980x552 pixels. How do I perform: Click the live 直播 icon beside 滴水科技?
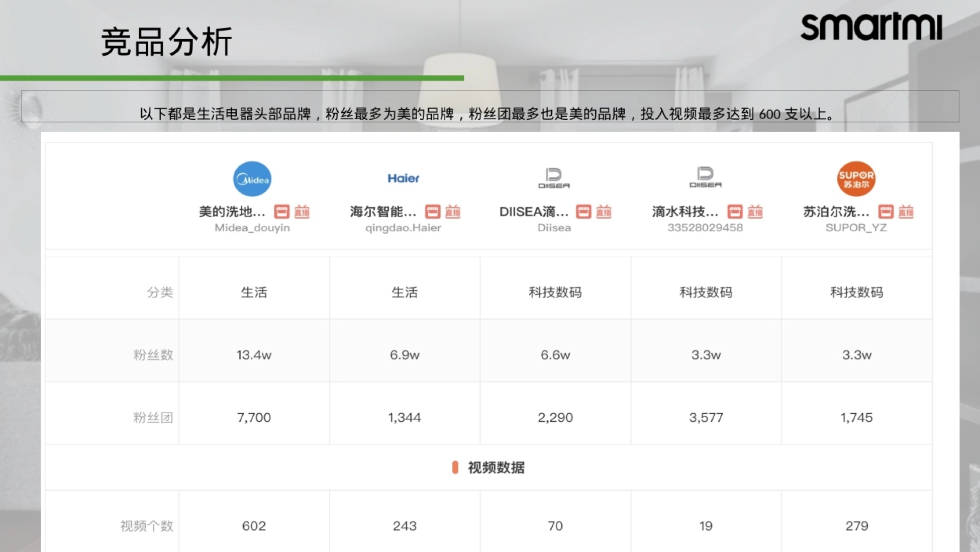[755, 212]
